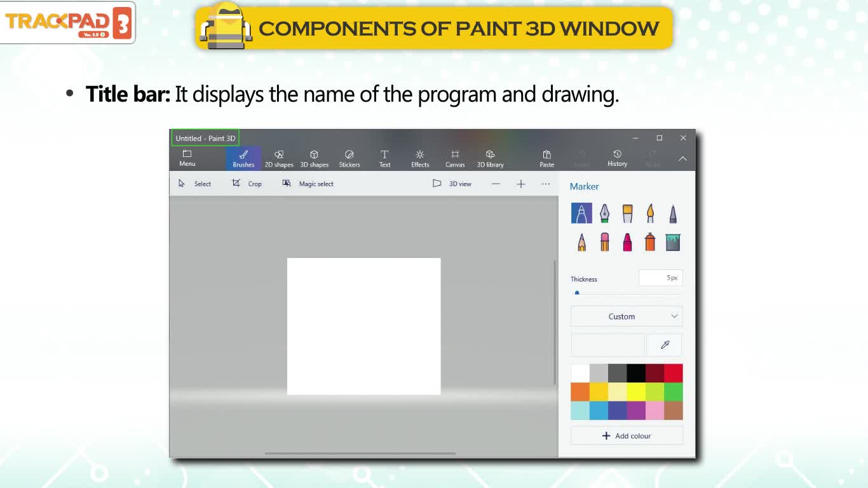This screenshot has width=868, height=488.
Task: Pick the gold colour swatch
Action: pyautogui.click(x=599, y=391)
